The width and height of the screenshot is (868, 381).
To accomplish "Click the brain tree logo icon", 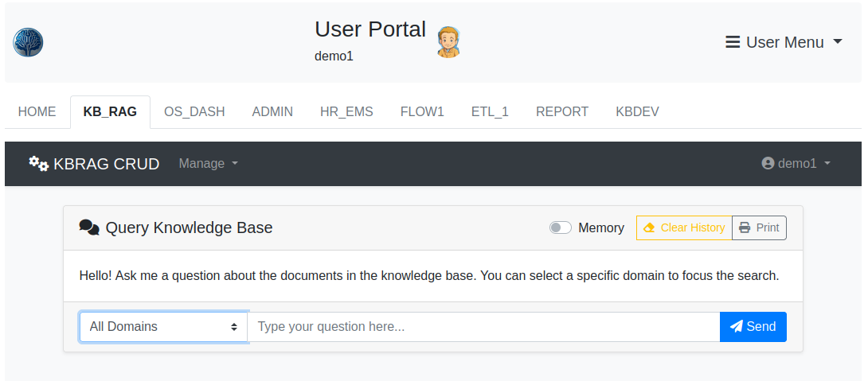I will click(x=28, y=42).
